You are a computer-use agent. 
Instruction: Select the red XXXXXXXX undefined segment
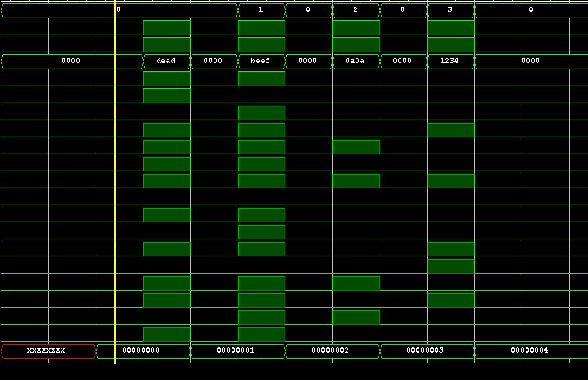pyautogui.click(x=47, y=351)
